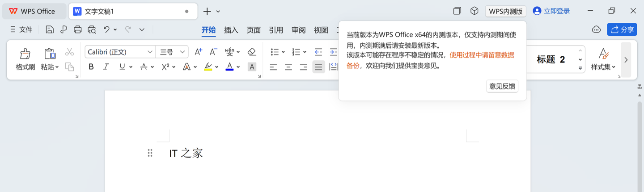The width and height of the screenshot is (644, 192).
Task: Open bullet list style dropdown arrow
Action: pyautogui.click(x=283, y=52)
